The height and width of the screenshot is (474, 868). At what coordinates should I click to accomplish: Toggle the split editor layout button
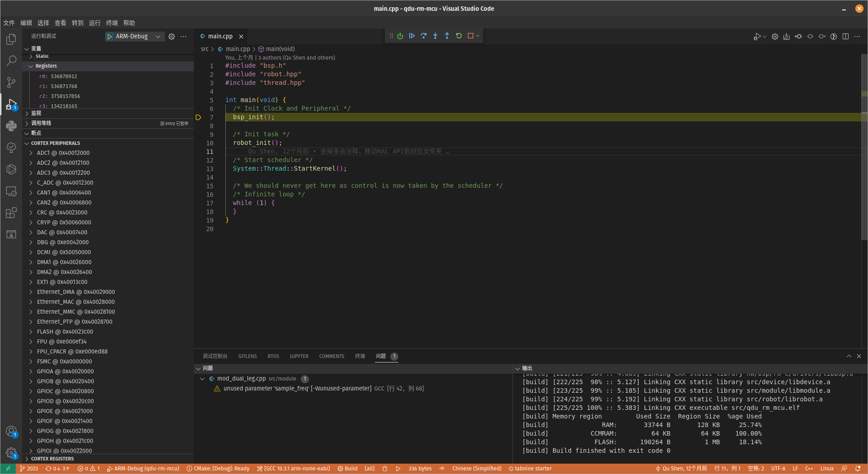tap(845, 37)
